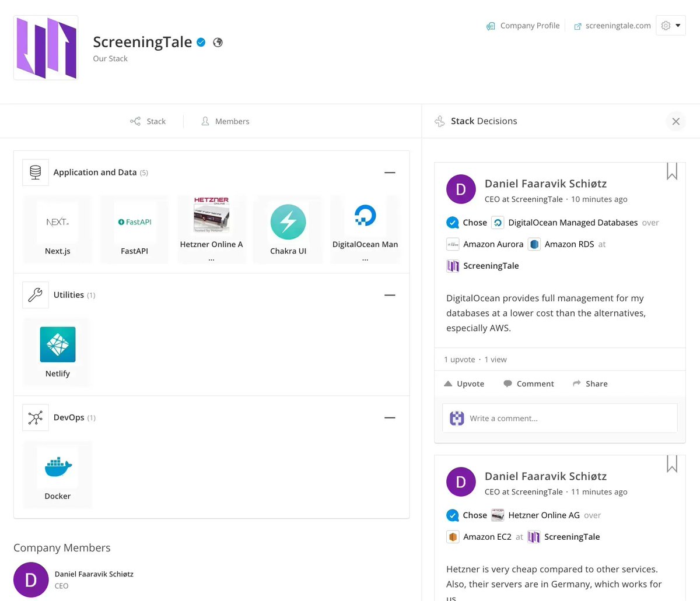Image resolution: width=700 pixels, height=601 pixels.
Task: Click the Amazon RDS logo icon
Action: [534, 244]
